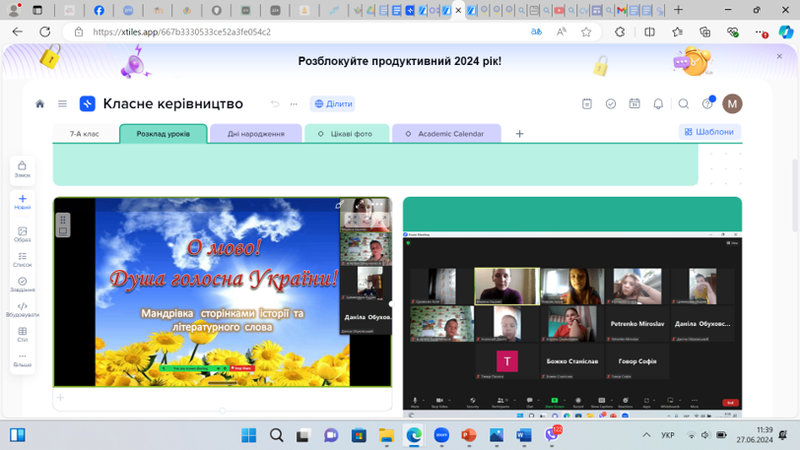Undo the last action in the project

point(275,104)
